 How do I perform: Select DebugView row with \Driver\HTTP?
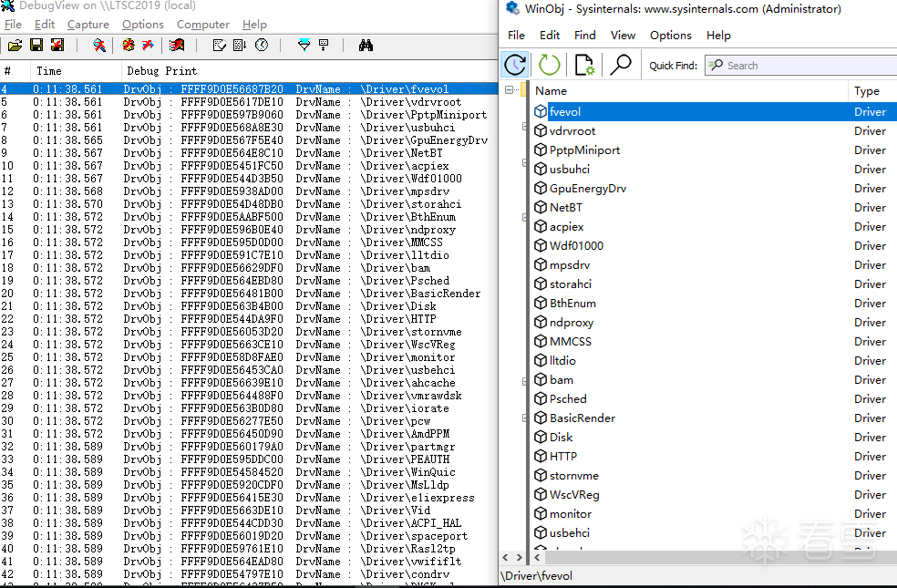pos(249,318)
